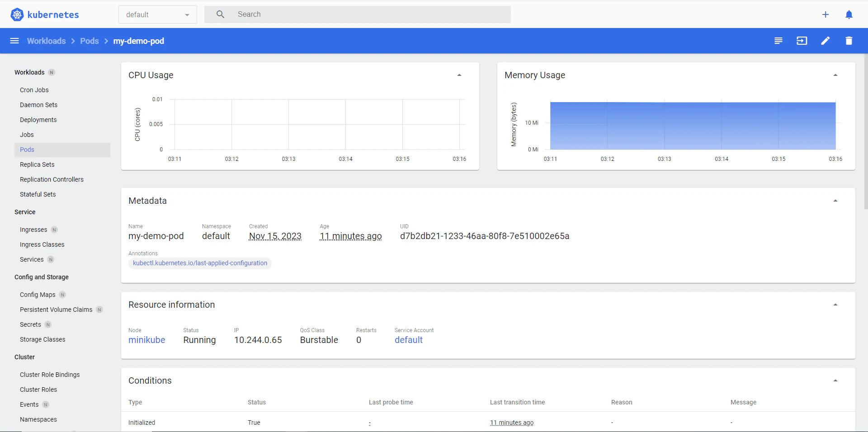Open the namespace selector dropdown
Viewport: 868px width, 432px height.
(157, 14)
